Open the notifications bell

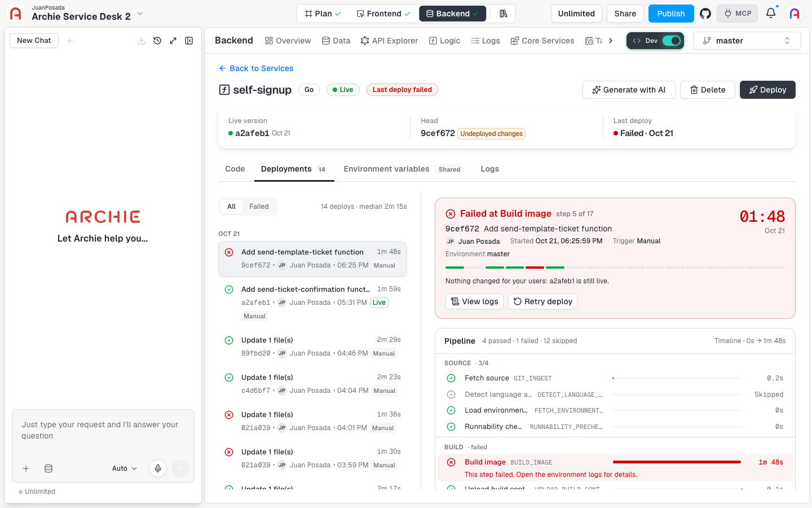coord(771,13)
